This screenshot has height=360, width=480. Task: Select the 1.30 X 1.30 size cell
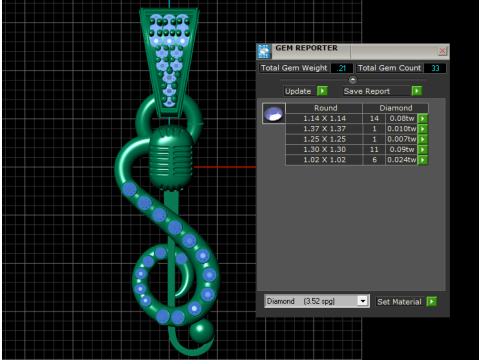point(324,149)
